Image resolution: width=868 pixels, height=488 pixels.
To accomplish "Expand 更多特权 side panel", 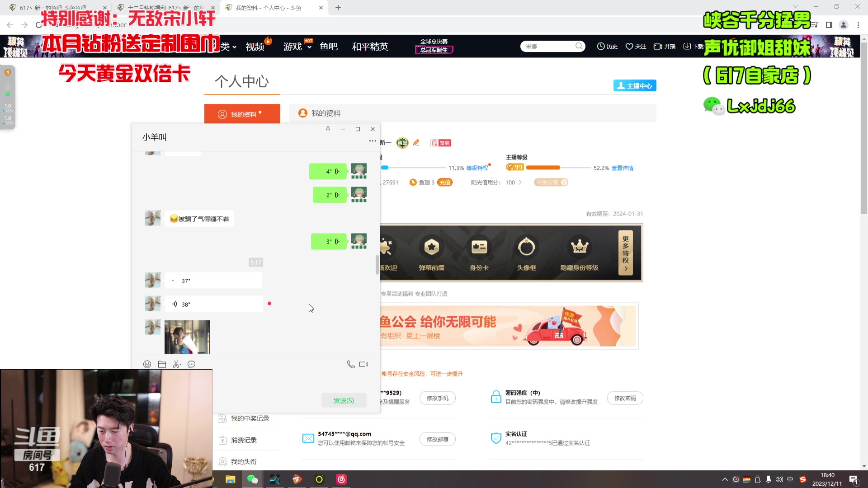I will [x=626, y=253].
